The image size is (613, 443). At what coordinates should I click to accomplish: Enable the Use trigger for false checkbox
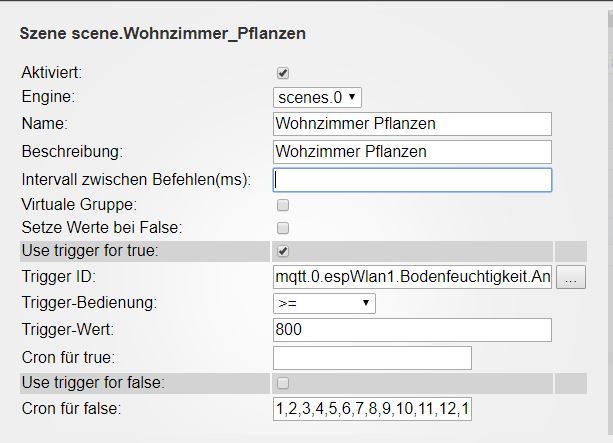coord(282,382)
